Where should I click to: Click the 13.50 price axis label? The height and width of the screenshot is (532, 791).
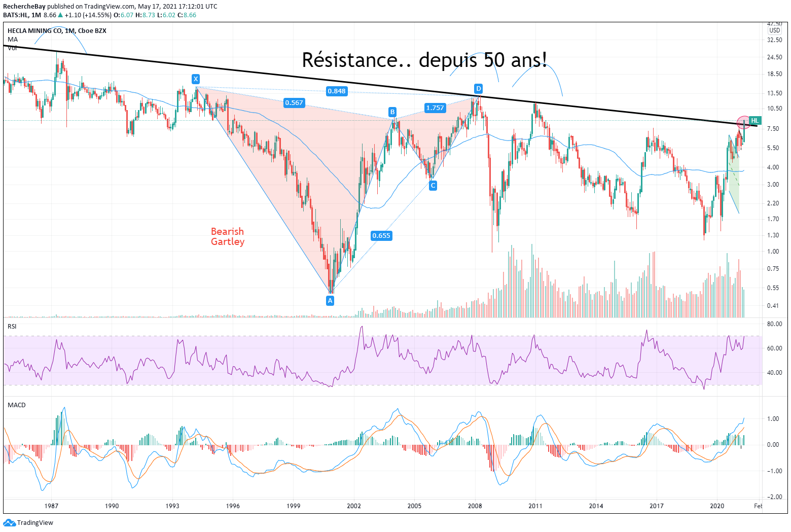pos(775,93)
